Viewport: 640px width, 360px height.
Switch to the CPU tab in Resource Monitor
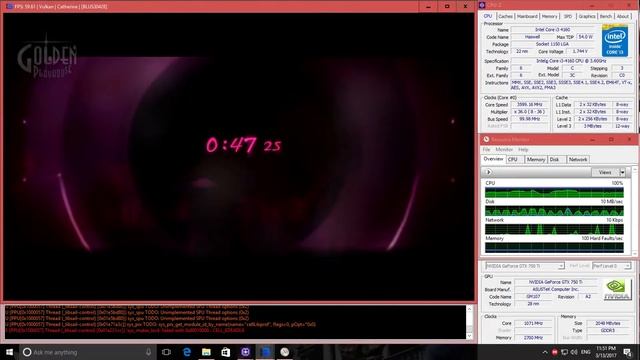click(x=513, y=160)
